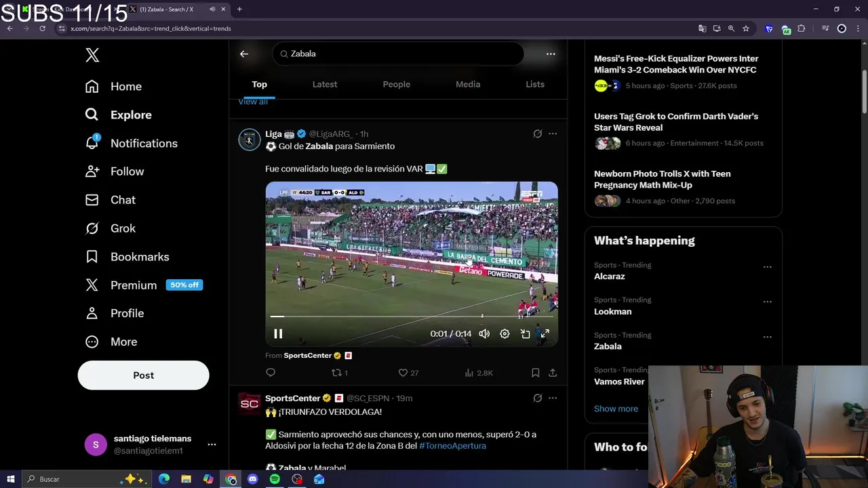Image resolution: width=868 pixels, height=488 pixels.
Task: Open a new browser tab
Action: tap(239, 9)
